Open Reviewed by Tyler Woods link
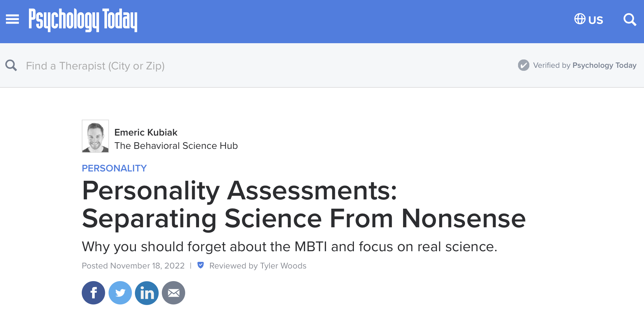The height and width of the screenshot is (317, 644). tap(258, 266)
